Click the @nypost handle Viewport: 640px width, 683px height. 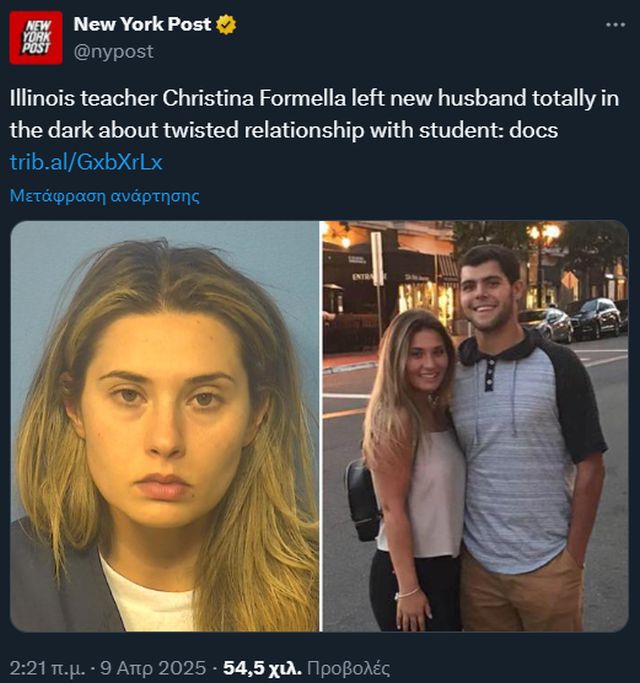tap(114, 51)
